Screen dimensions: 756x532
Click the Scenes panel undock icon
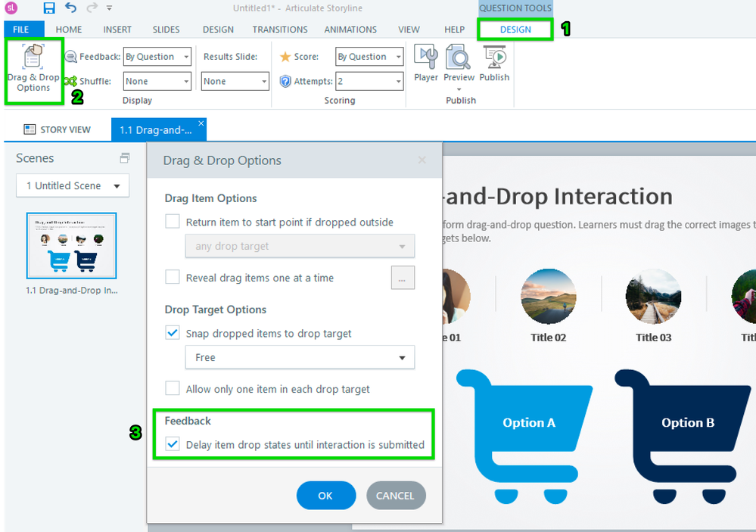click(x=124, y=157)
